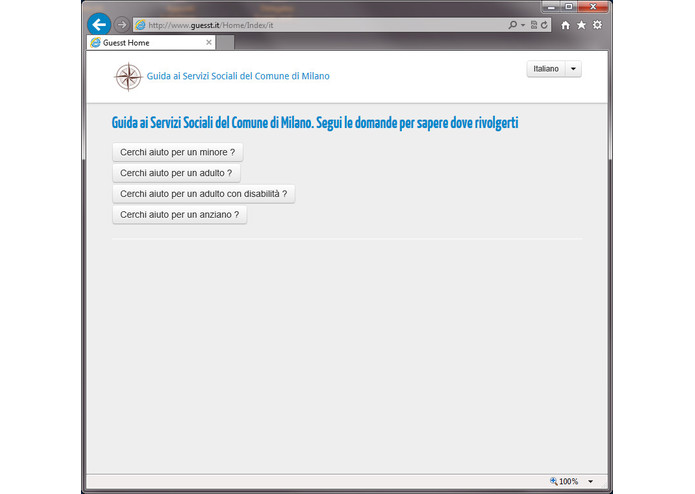This screenshot has height=494, width=695.
Task: Click the compass rose logo
Action: [128, 77]
